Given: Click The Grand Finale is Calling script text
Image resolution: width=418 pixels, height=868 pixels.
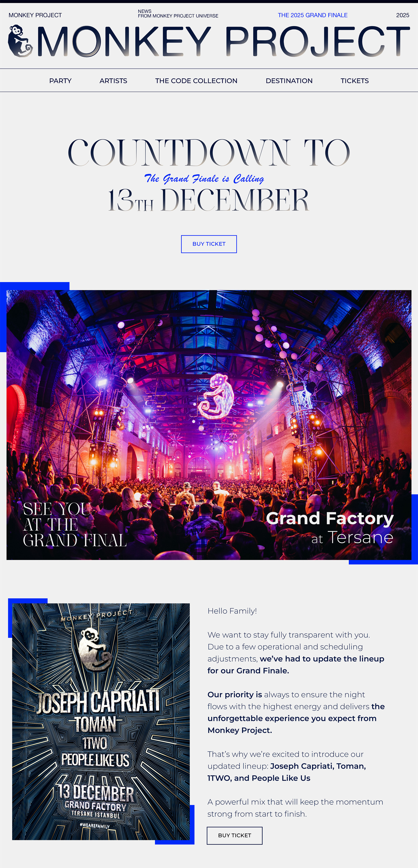Looking at the screenshot, I should (x=204, y=178).
